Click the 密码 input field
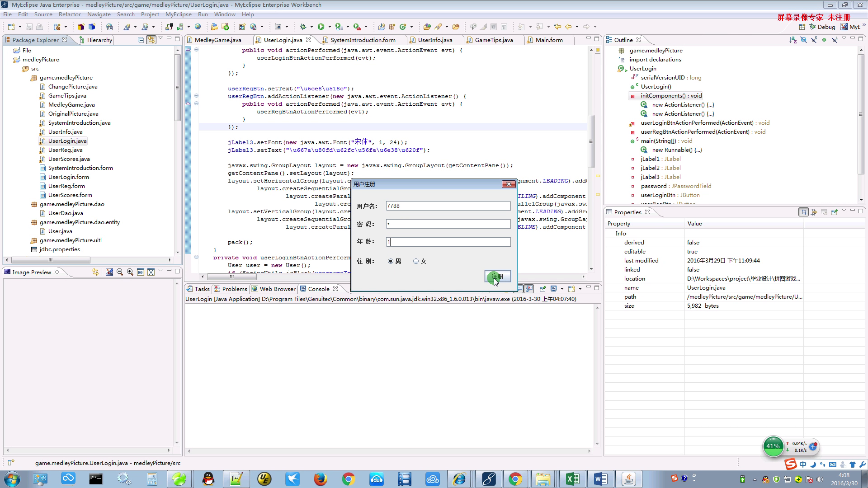This screenshot has height=488, width=868. point(448,224)
